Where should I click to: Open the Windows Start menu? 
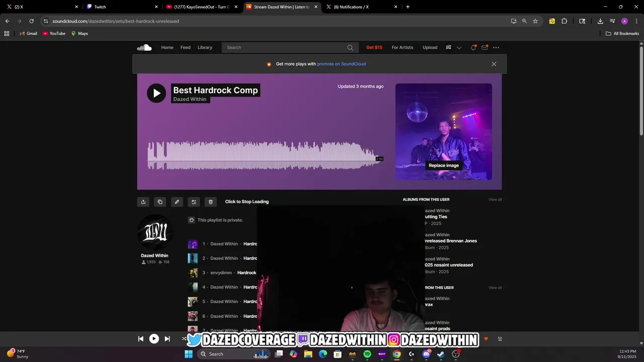tap(189, 354)
